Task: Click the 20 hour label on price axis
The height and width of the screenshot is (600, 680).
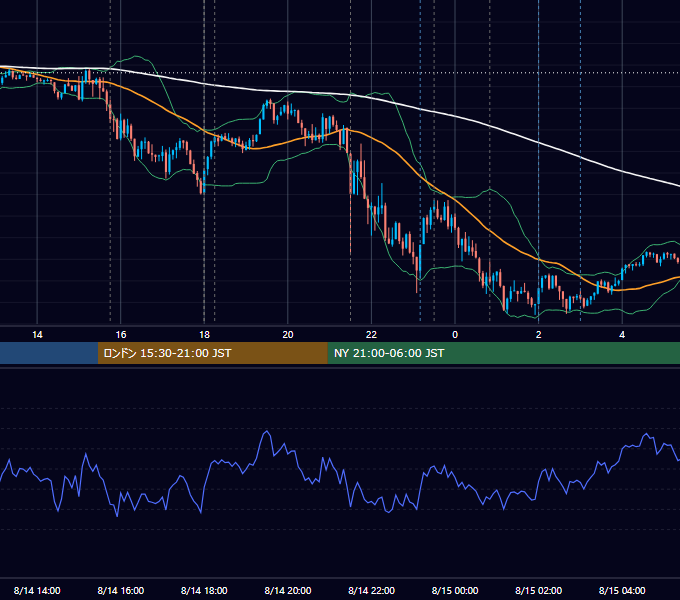Action: tap(288, 335)
